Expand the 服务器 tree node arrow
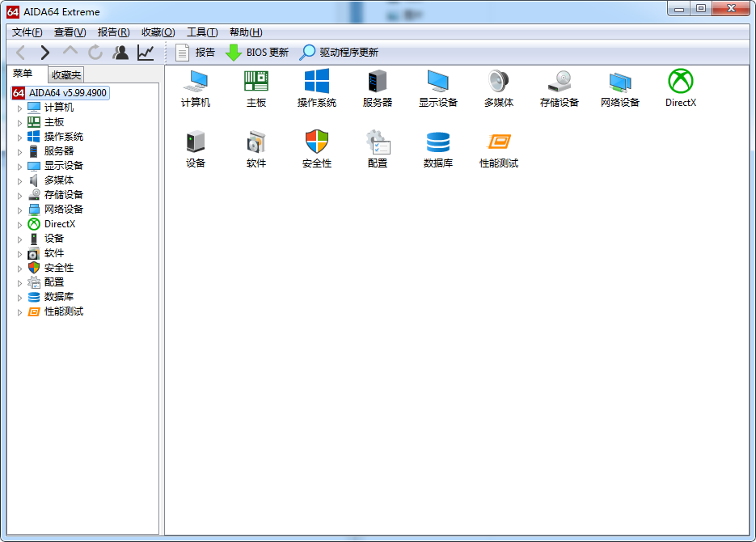756x542 pixels. click(19, 152)
